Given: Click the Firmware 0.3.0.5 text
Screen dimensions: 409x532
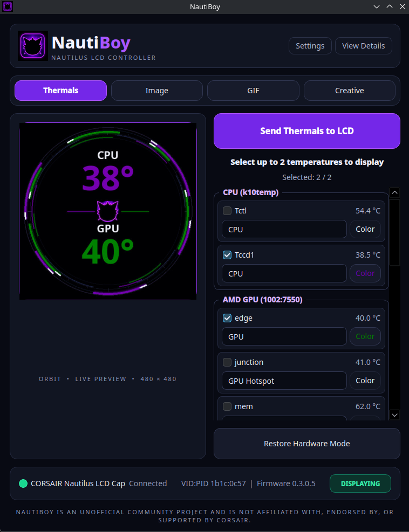Looking at the screenshot, I should click(x=286, y=483).
